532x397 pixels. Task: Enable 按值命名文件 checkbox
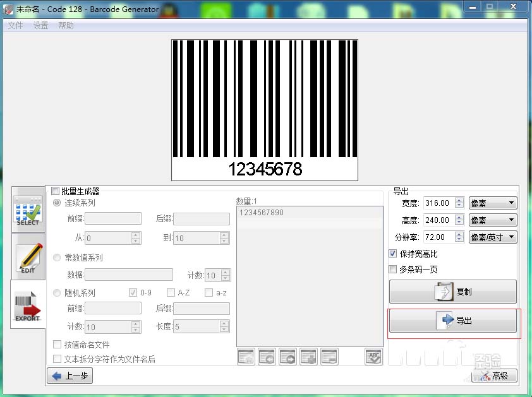pos(57,345)
